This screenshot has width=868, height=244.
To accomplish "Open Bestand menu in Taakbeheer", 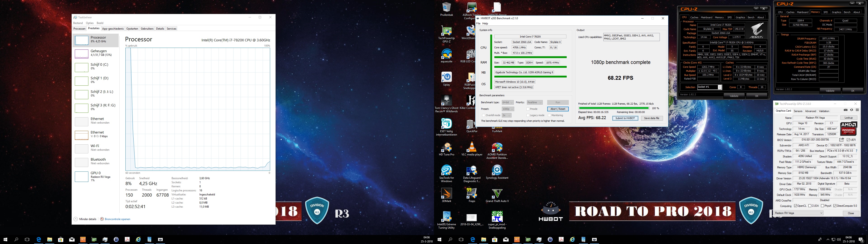I will pyautogui.click(x=78, y=23).
